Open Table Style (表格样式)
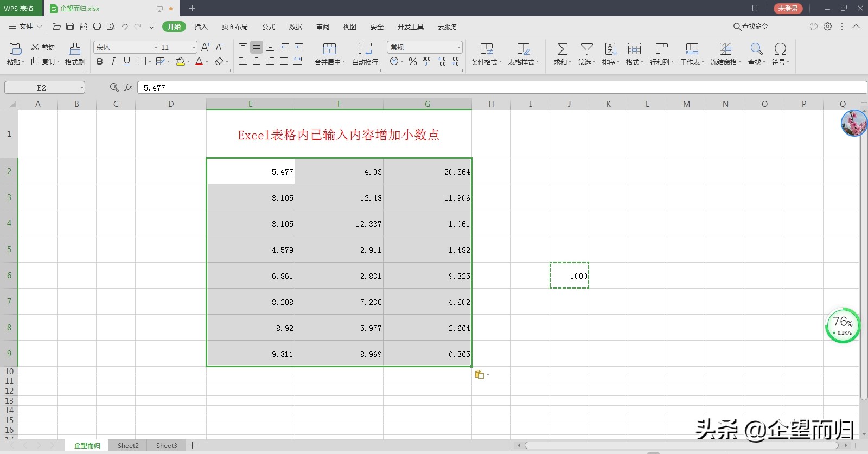868x454 pixels. tap(524, 54)
